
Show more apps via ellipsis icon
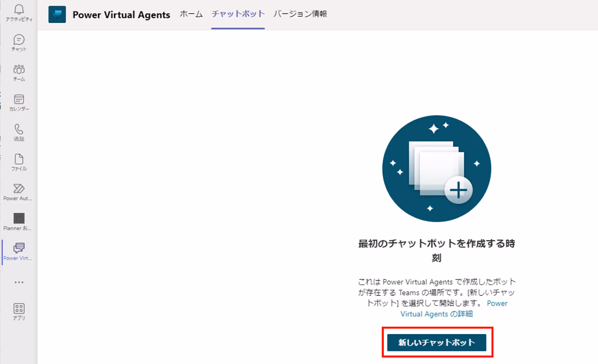tap(19, 282)
